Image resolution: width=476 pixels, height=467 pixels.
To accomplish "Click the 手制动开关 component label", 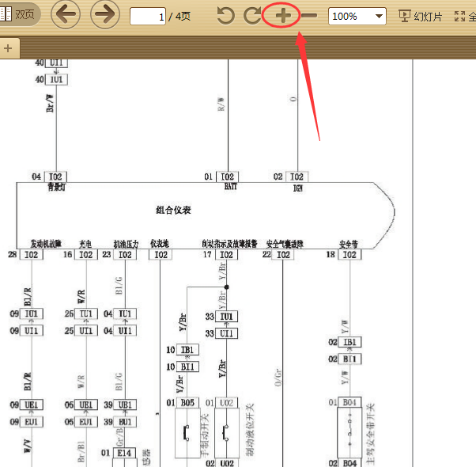I will (x=205, y=435).
